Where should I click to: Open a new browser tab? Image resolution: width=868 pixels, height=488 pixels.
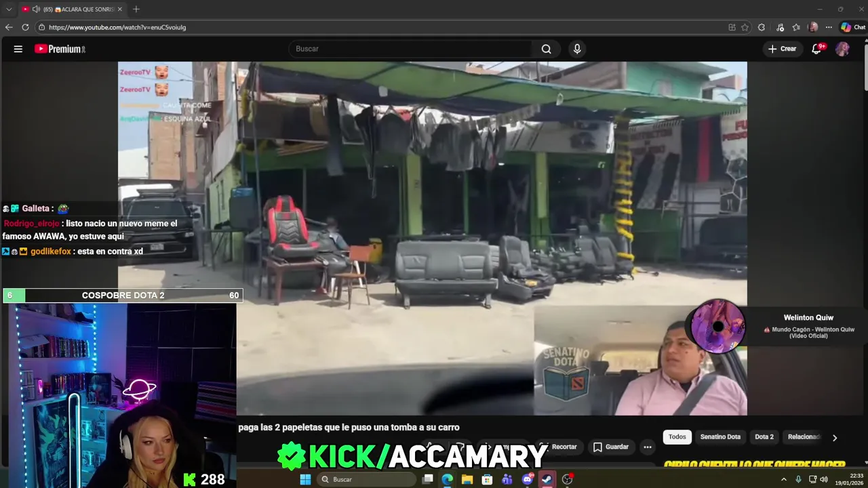136,9
